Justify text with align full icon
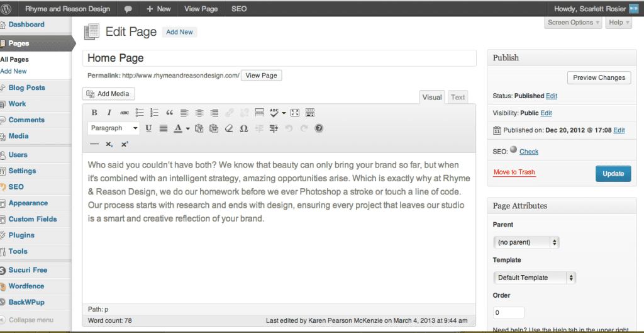Viewport: 644px width, 333px height. [x=164, y=128]
